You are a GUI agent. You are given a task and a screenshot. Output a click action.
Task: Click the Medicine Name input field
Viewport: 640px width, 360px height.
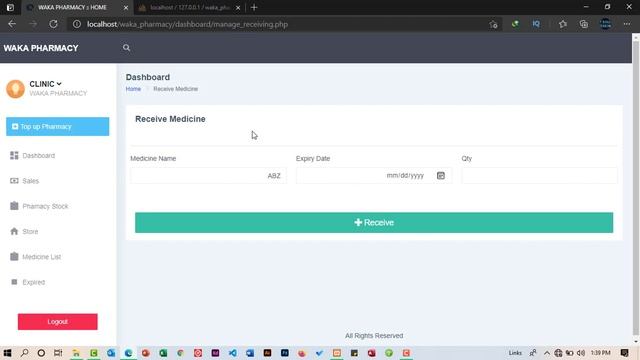tap(208, 176)
